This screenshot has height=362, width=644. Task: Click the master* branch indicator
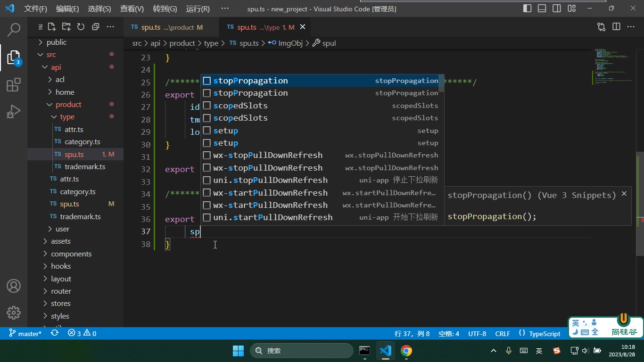(x=25, y=333)
